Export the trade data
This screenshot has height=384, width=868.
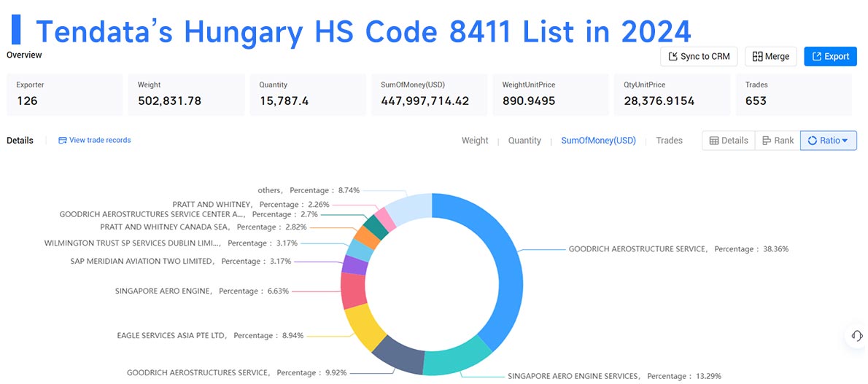click(x=830, y=56)
